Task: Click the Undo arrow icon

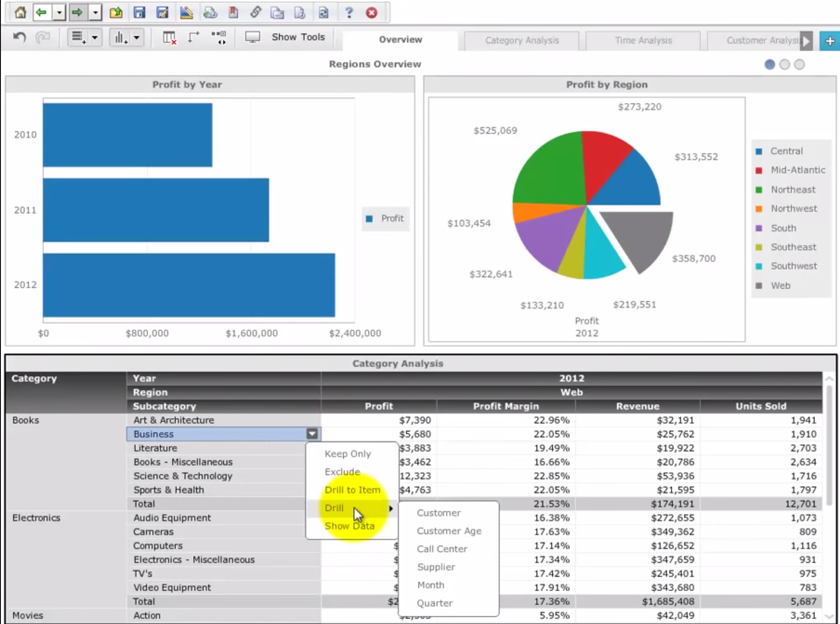Action: tap(19, 38)
